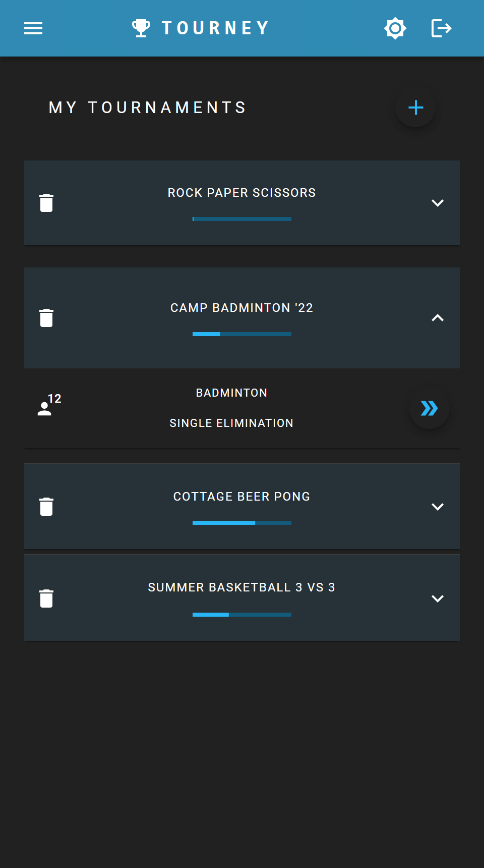Click the Tourney trophy logo
The image size is (484, 868).
pos(141,28)
